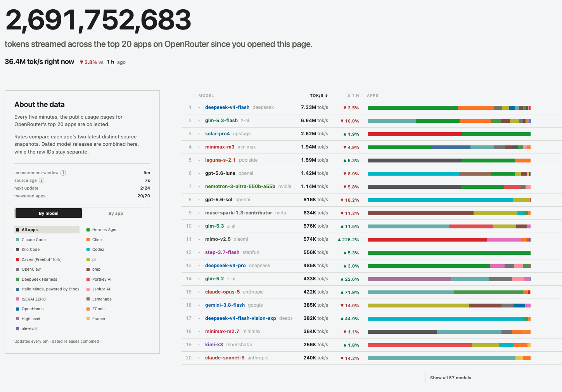Open the deepseek-v4-pro model link
Image resolution: width=562 pixels, height=392 pixels.
point(225,266)
